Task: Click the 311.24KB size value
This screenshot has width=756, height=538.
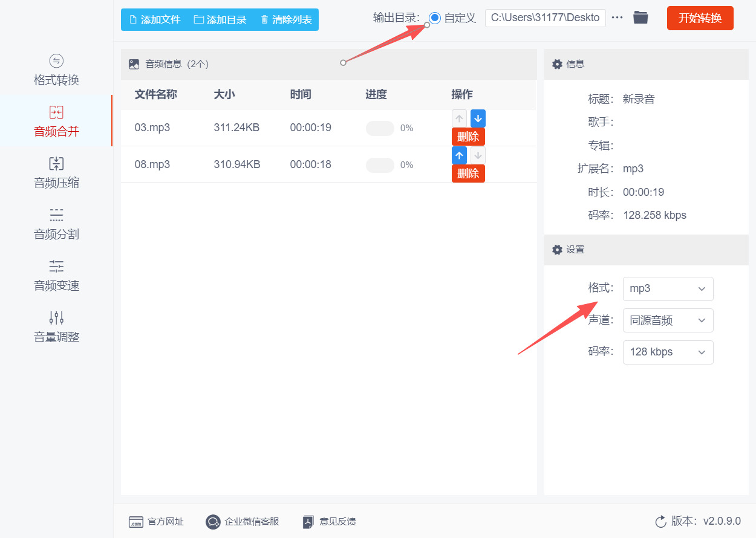Action: [x=236, y=128]
